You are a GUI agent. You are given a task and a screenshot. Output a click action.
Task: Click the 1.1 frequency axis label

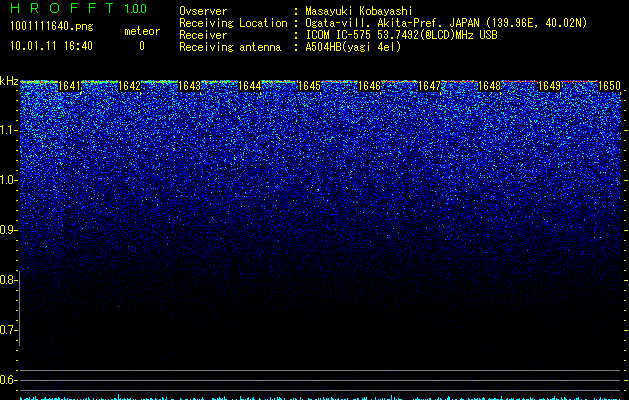[x=9, y=130]
